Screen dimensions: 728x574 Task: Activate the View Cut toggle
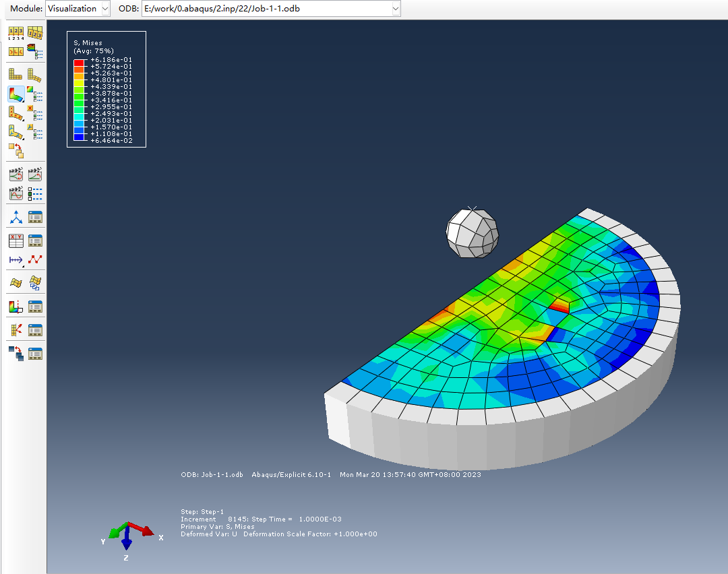click(16, 307)
